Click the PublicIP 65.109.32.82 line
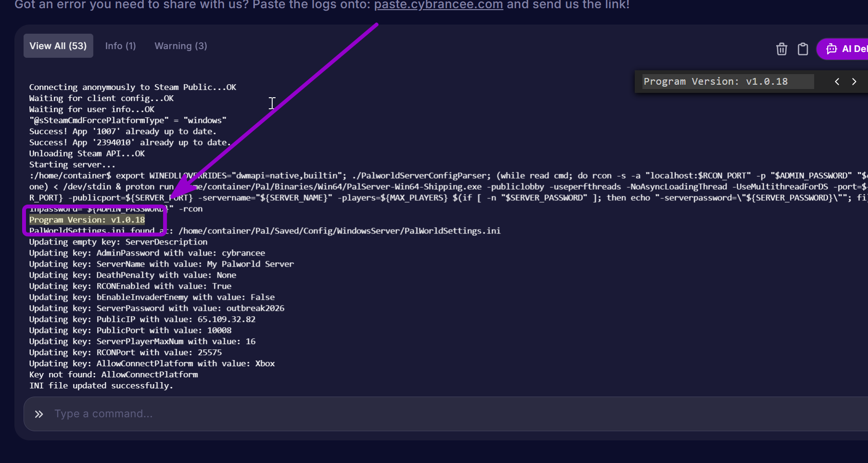 pyautogui.click(x=142, y=320)
